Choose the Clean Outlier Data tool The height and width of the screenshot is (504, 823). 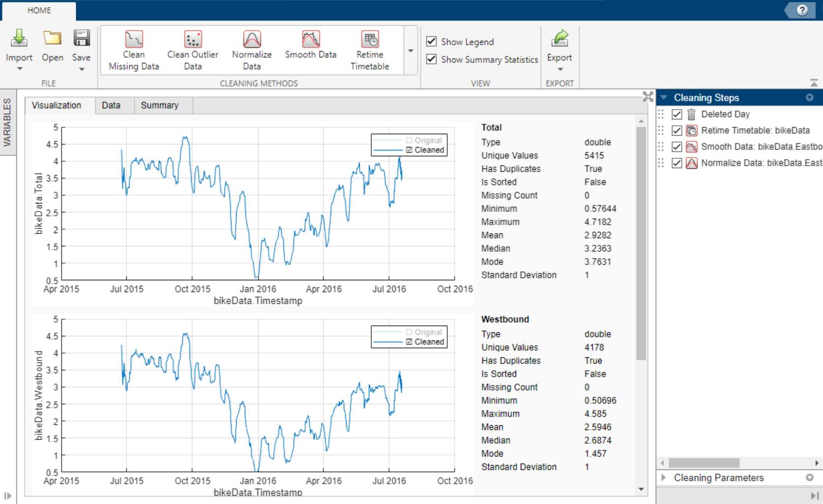coord(193,40)
